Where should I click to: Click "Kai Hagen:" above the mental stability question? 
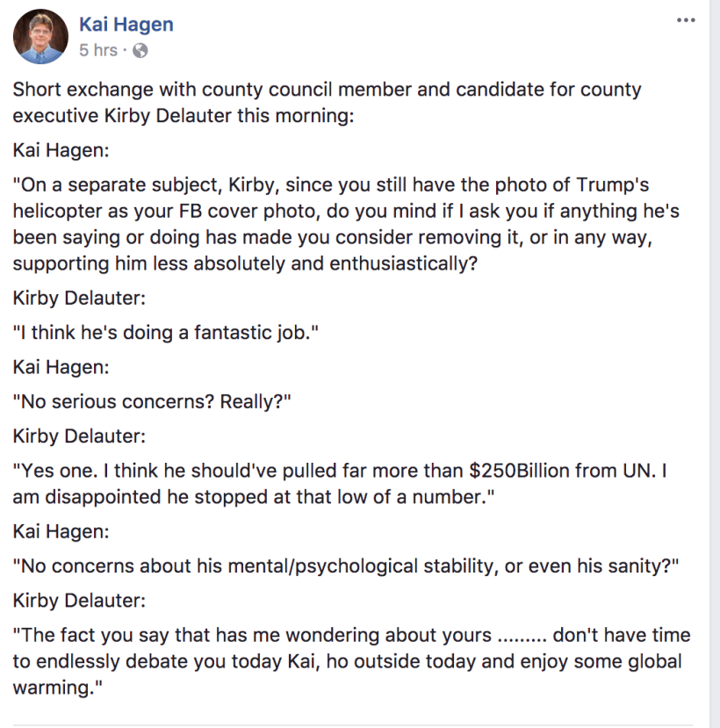(x=61, y=530)
